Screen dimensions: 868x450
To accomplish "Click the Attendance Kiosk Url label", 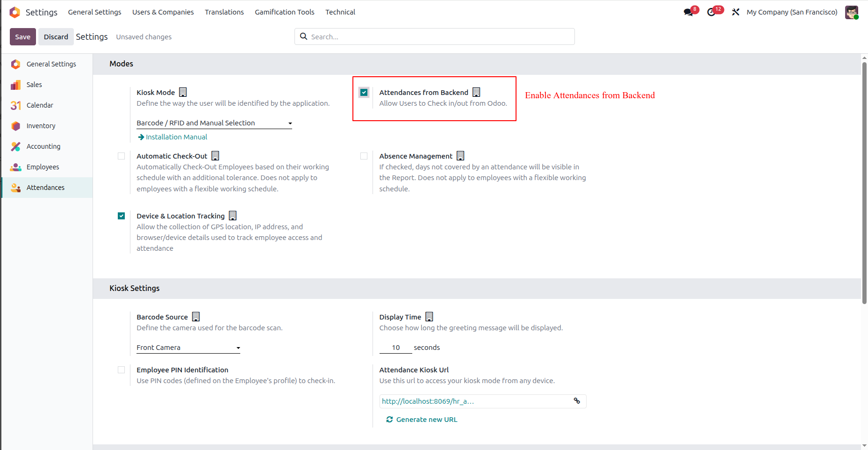I will click(414, 370).
